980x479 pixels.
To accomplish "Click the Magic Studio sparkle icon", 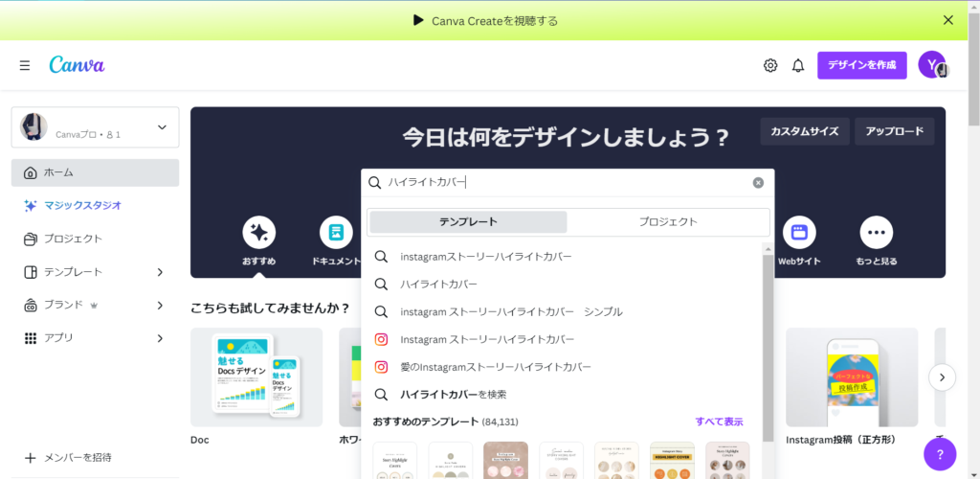I will [x=30, y=205].
